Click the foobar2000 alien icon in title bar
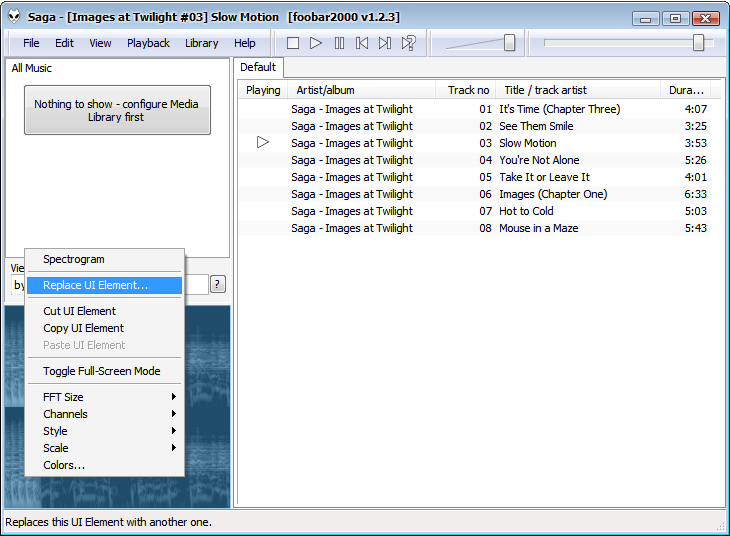The height and width of the screenshot is (536, 730). click(x=14, y=17)
